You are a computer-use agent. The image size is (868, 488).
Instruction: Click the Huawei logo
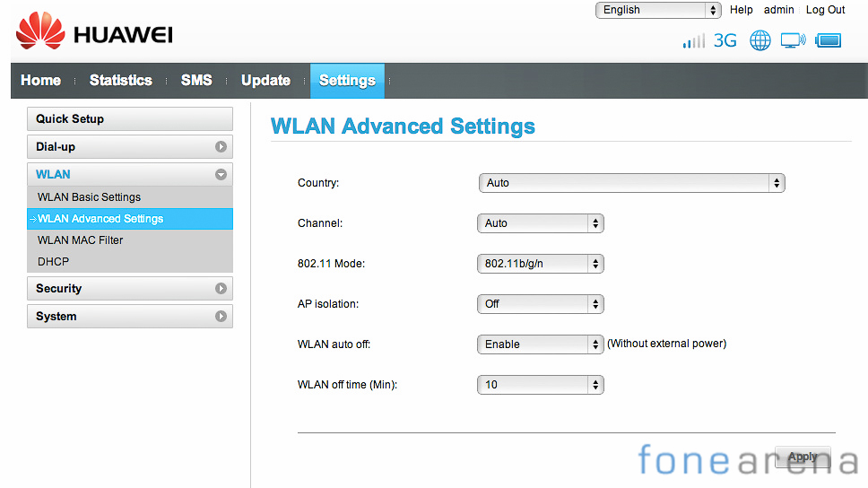[x=94, y=31]
